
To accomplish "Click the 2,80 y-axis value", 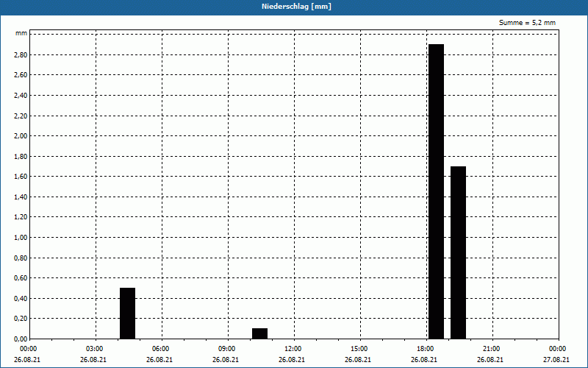I will tap(21, 54).
